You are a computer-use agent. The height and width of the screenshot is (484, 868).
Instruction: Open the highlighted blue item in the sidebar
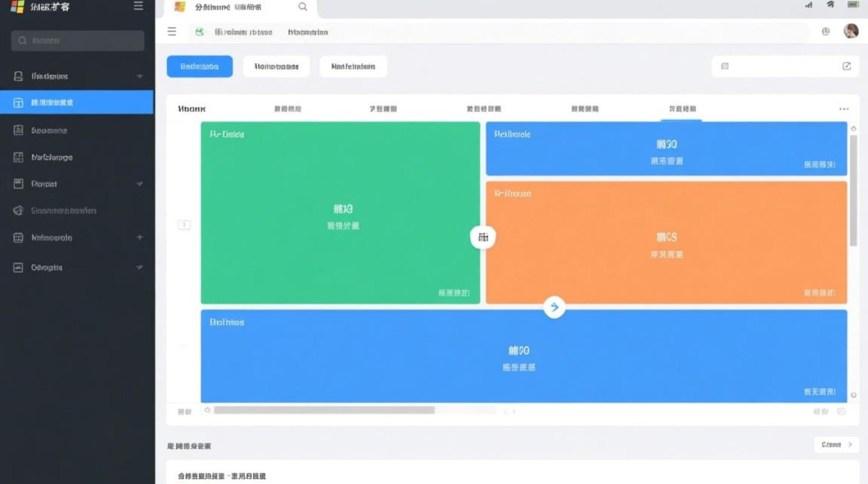point(76,103)
